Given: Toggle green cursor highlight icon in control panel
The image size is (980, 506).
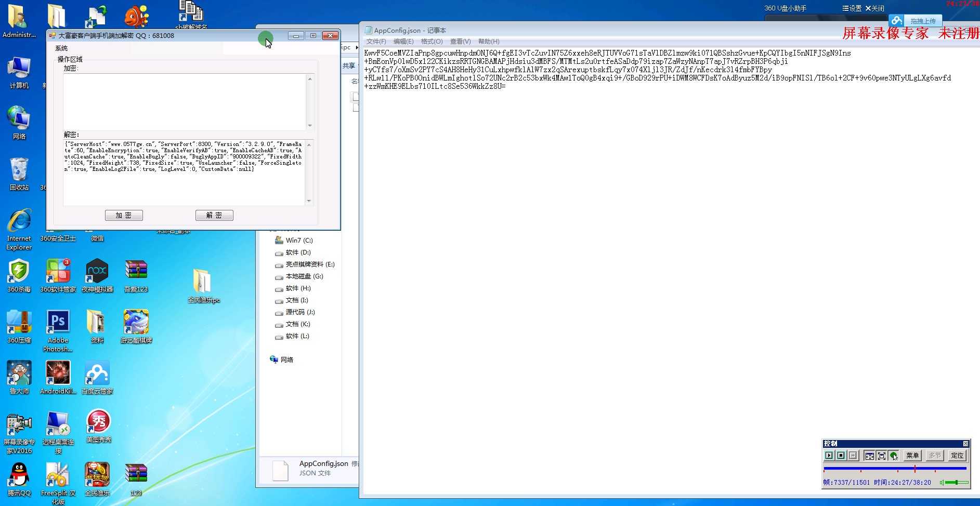Looking at the screenshot, I should pos(894,456).
